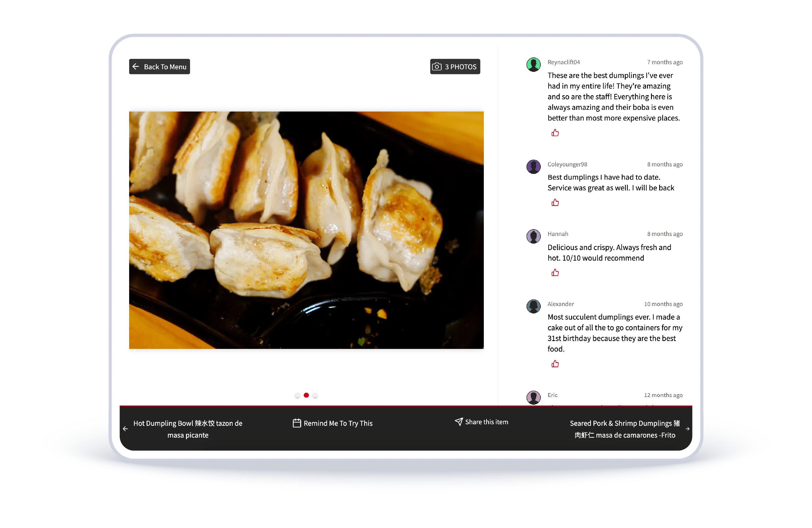812x528 pixels.
Task: Click the left arrow to previous item
Action: (125, 429)
